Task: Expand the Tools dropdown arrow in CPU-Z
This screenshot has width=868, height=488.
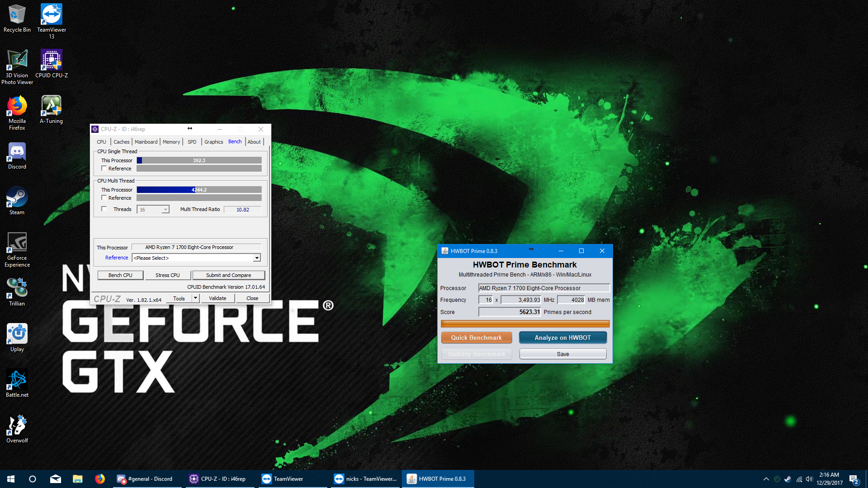Action: 195,298
